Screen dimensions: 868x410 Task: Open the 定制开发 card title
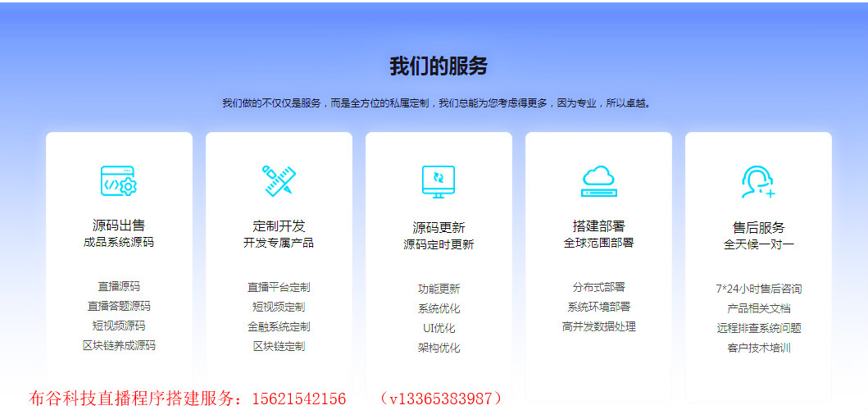coord(279,225)
